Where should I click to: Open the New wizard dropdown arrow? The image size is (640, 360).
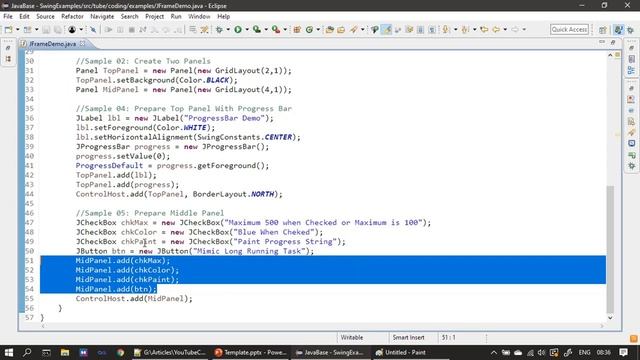[x=17, y=29]
